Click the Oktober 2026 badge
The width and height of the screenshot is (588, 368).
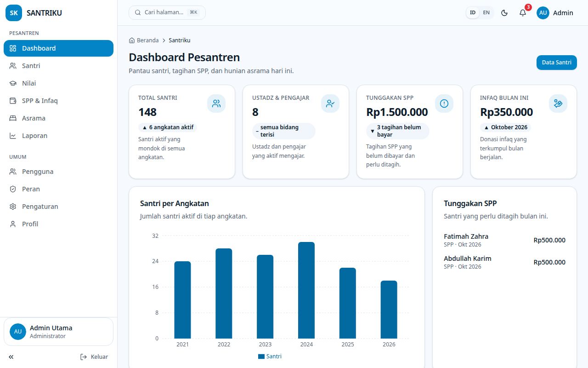pos(506,127)
